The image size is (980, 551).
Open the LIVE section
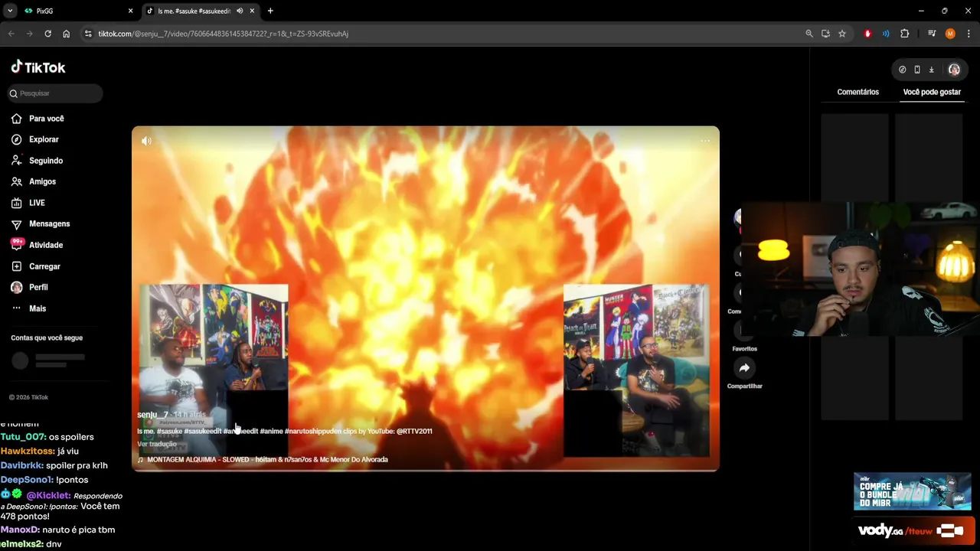28,203
